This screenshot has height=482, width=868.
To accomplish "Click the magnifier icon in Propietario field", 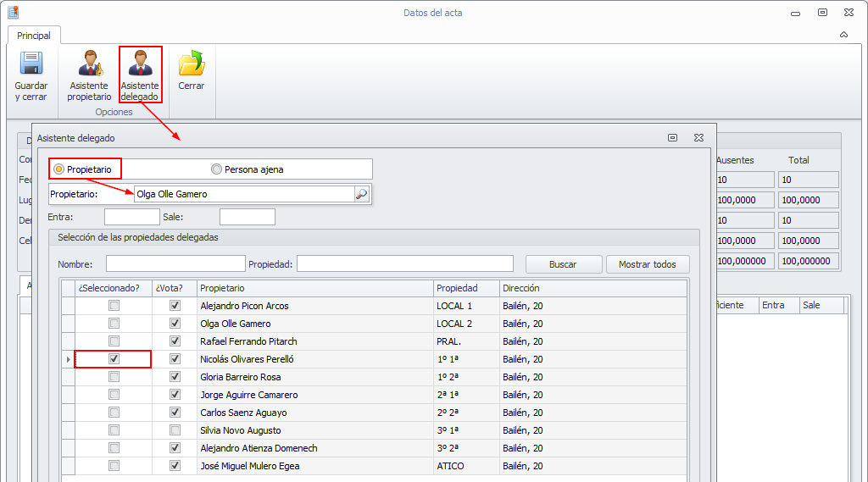I will coord(361,194).
